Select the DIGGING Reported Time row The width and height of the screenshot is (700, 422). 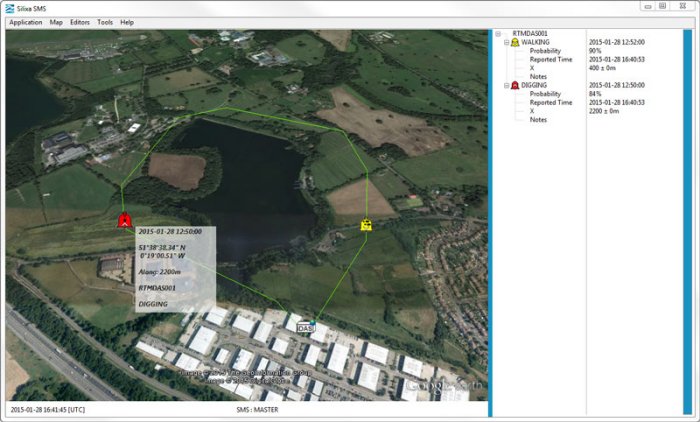pos(551,102)
